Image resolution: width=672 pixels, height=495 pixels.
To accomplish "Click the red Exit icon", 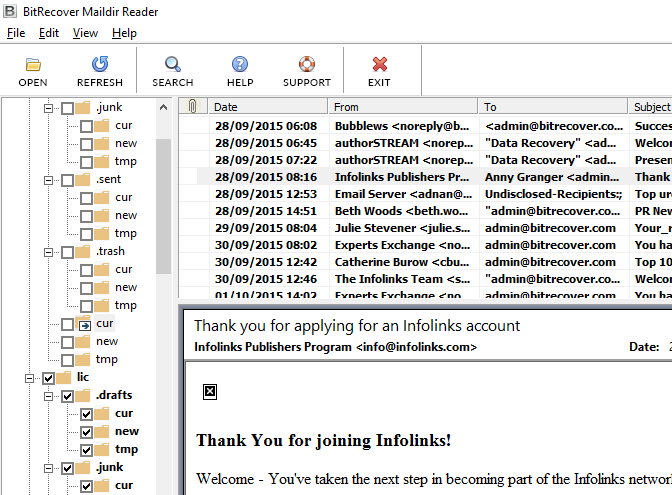I will (x=380, y=64).
